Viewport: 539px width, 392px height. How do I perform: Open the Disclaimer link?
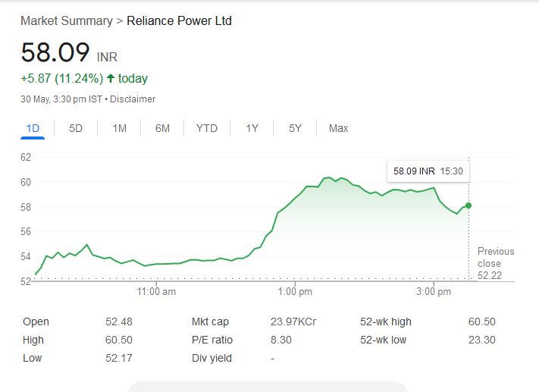(x=133, y=99)
